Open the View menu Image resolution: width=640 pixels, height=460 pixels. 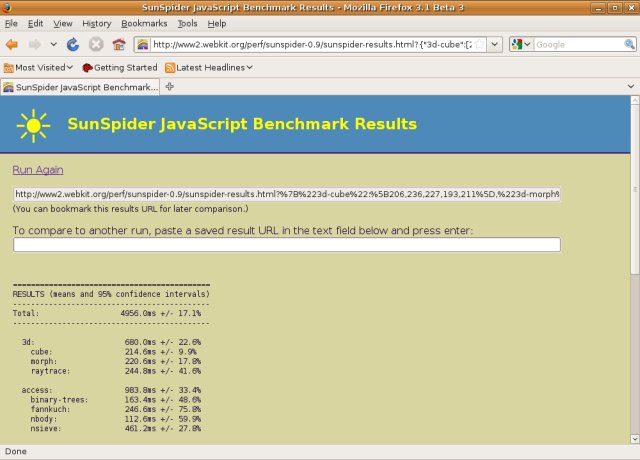coord(63,24)
